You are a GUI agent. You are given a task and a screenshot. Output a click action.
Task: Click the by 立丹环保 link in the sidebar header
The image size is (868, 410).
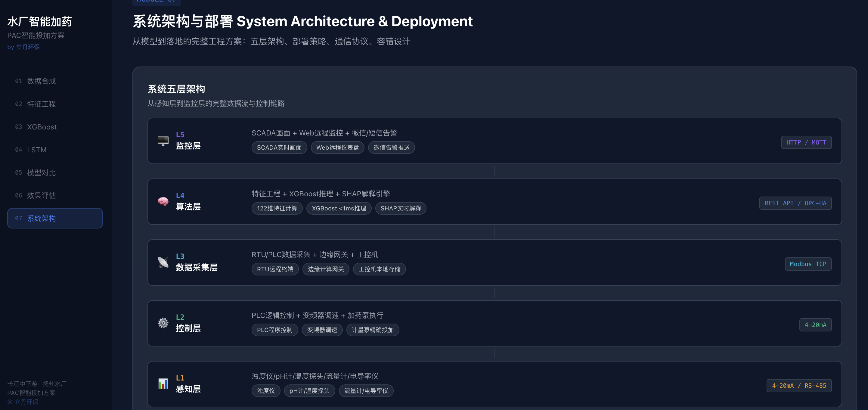point(23,47)
